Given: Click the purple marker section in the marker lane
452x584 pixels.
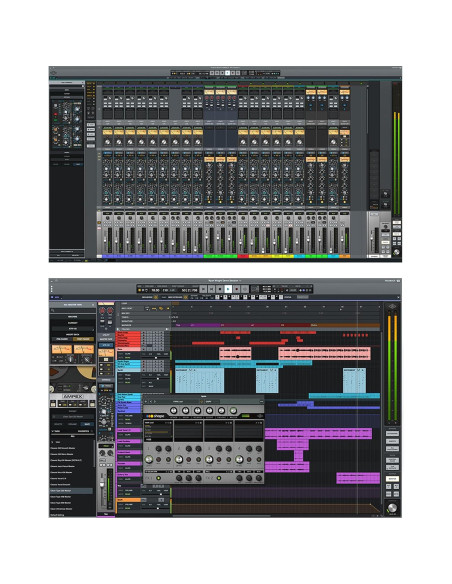Looking at the screenshot, I should (198, 325).
